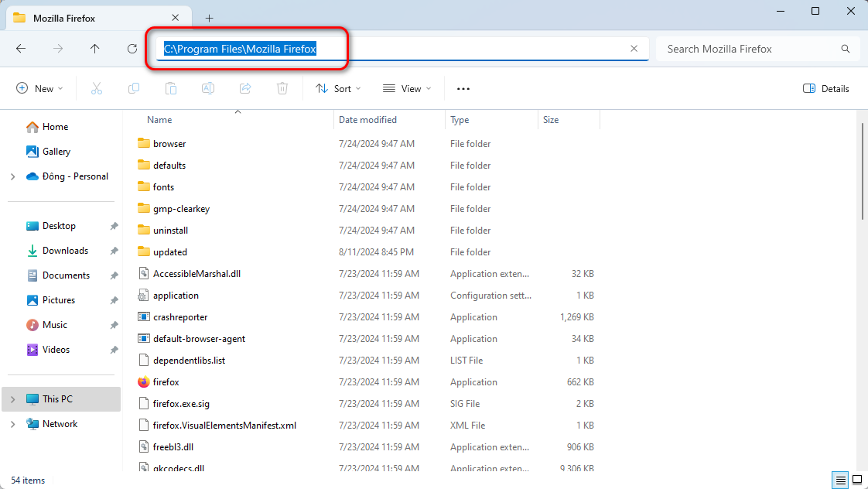Select the AccessibleMarshal.dll file icon
The width and height of the screenshot is (868, 489).
tap(144, 274)
